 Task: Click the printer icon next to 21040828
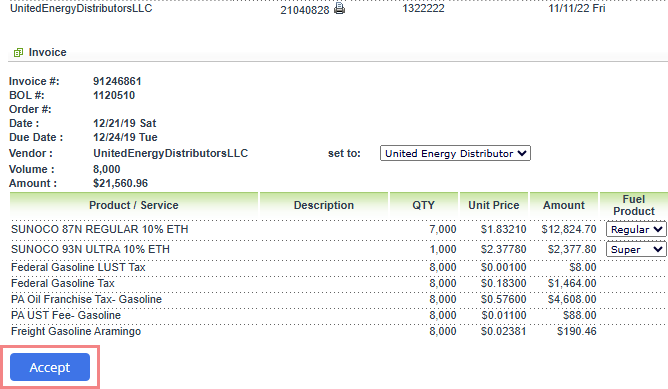coord(339,9)
